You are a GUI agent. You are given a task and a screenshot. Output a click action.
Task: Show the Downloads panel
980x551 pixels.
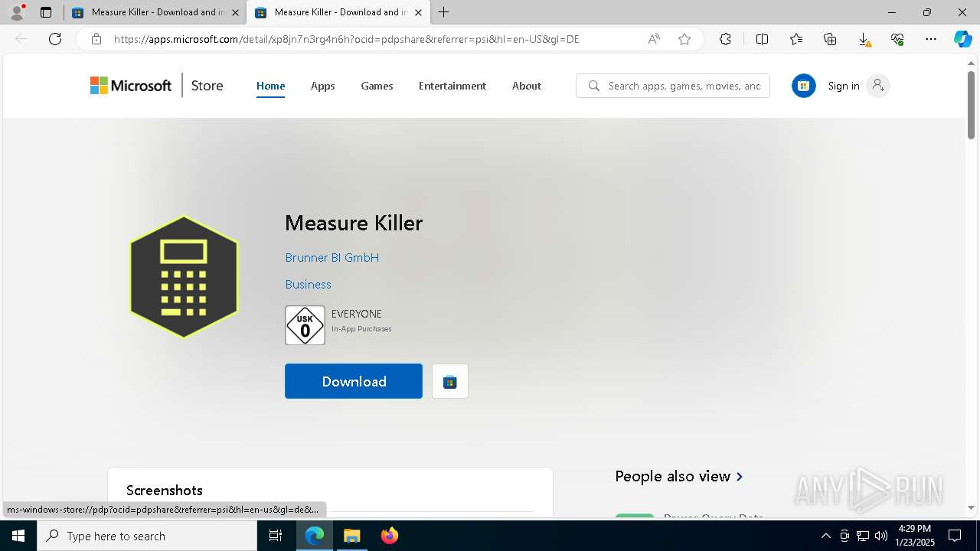[864, 39]
